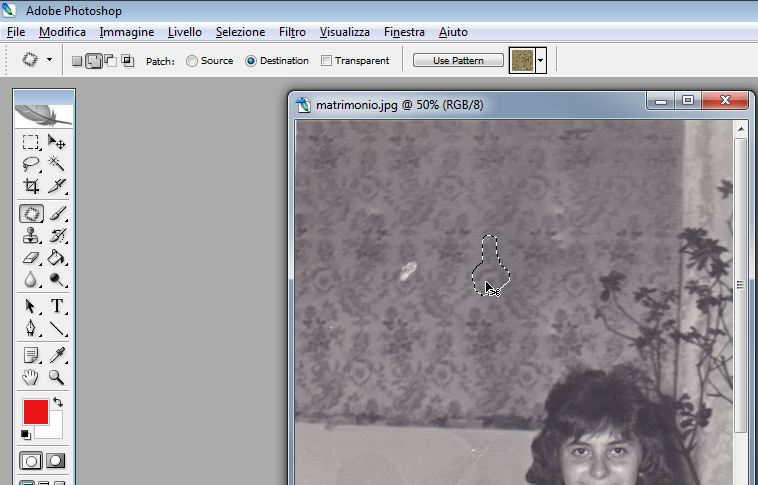Select the Blur tool droplet
Viewport: 758px width, 485px height.
click(x=30, y=279)
